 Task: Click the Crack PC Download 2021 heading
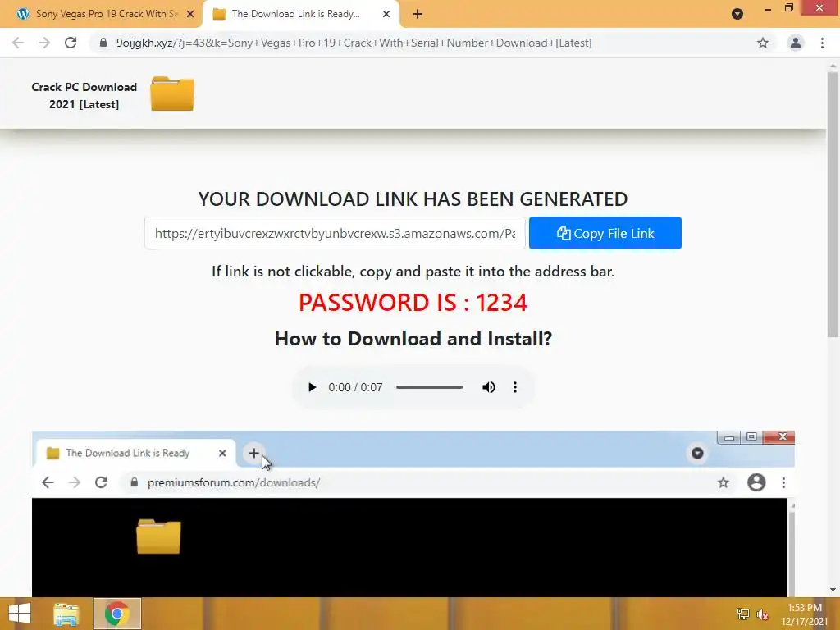pos(84,95)
